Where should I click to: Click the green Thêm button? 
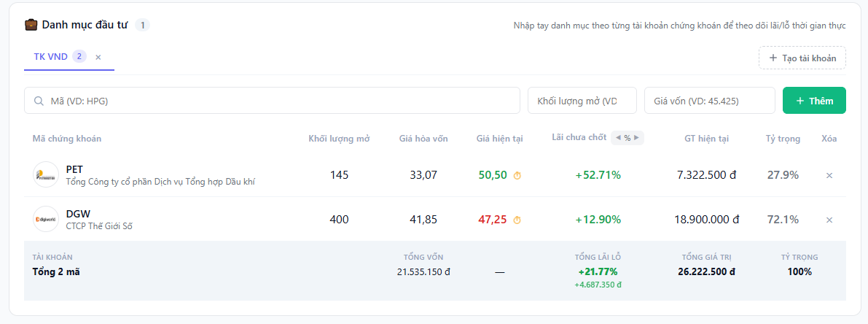pyautogui.click(x=814, y=101)
